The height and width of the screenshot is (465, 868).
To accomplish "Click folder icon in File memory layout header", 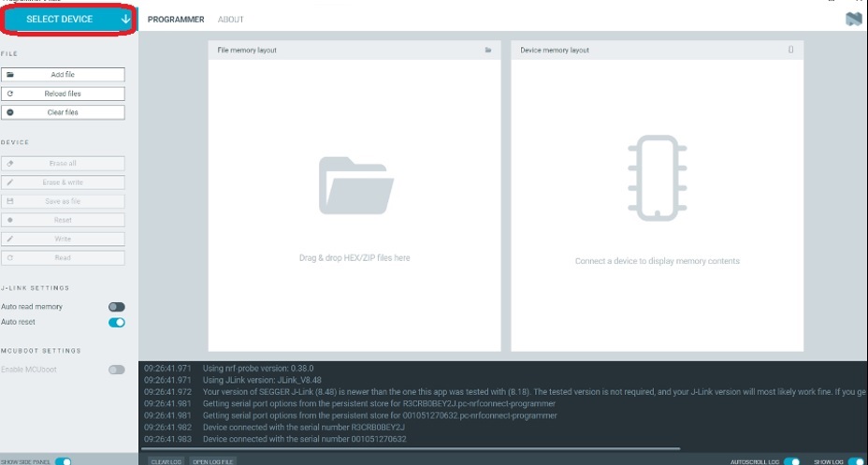I will (488, 51).
